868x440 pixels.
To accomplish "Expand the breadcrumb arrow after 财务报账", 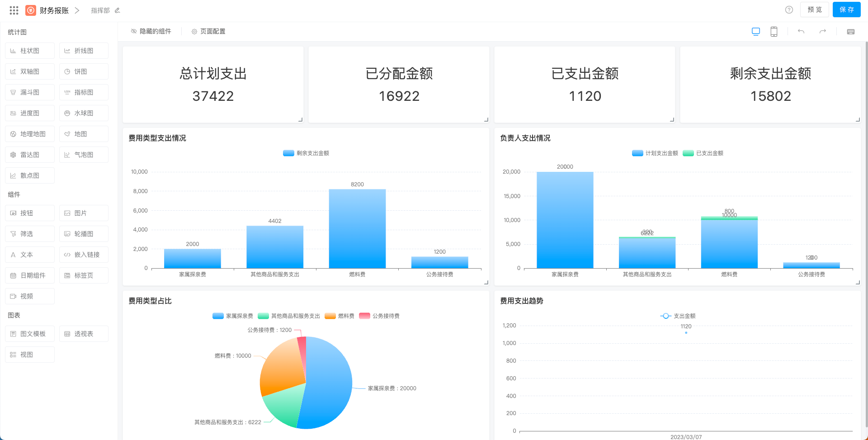I will (77, 10).
